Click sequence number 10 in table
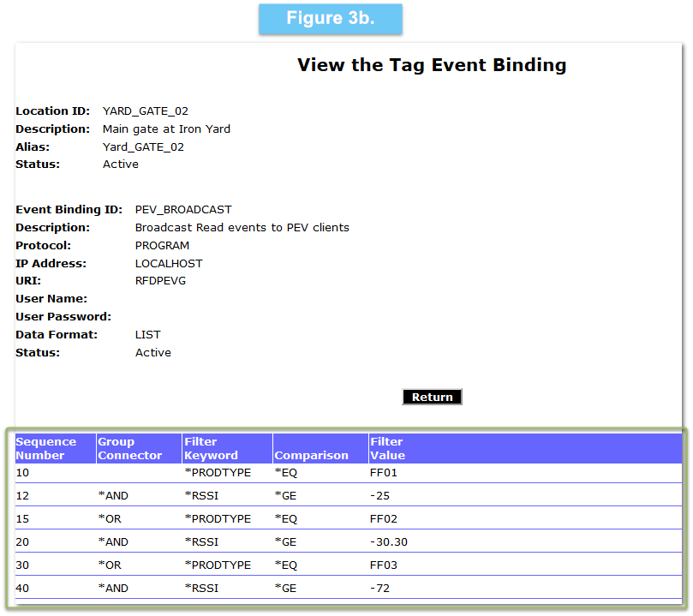Viewport: 693px width, 616px height. pos(22,473)
